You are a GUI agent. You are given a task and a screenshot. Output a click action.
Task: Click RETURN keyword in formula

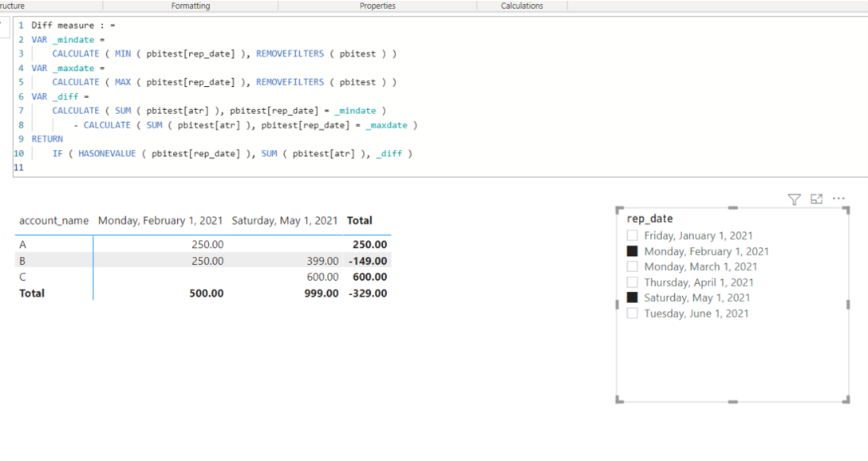pos(47,139)
